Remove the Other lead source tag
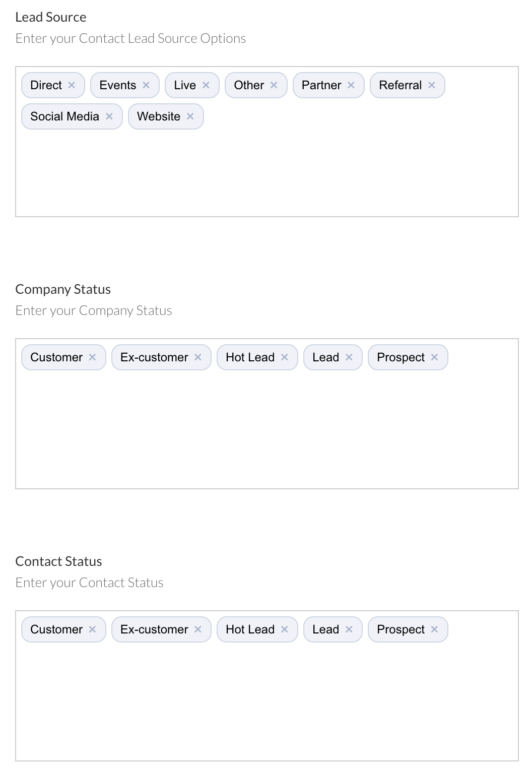Viewport: 532px width, 769px height. click(274, 85)
